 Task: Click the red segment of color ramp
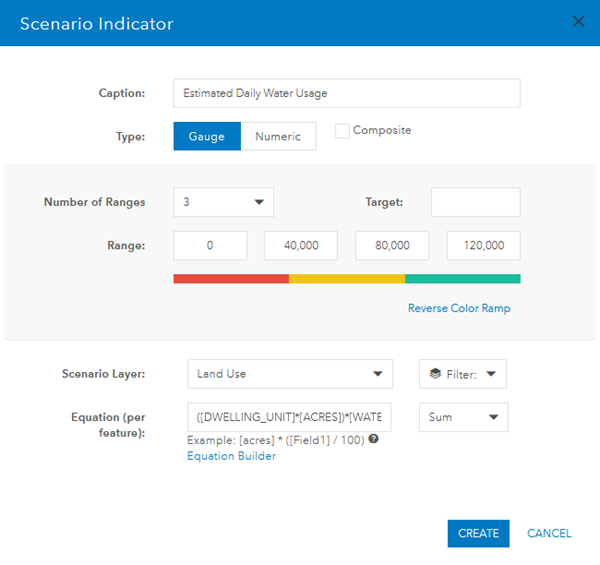click(231, 279)
